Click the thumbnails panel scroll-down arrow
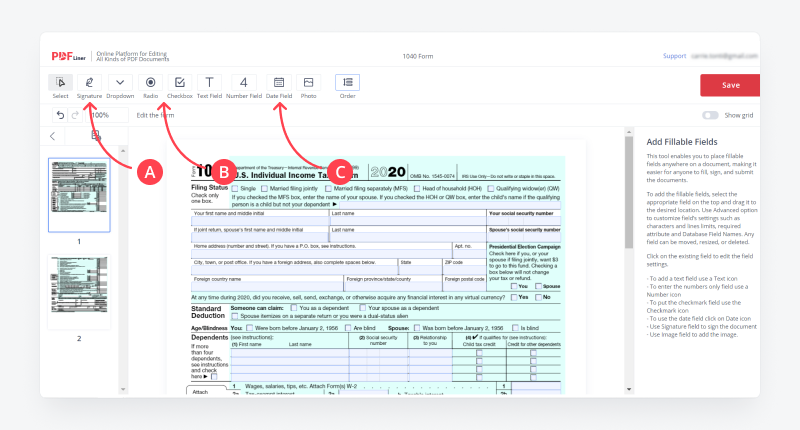The width and height of the screenshot is (800, 430). (x=123, y=390)
